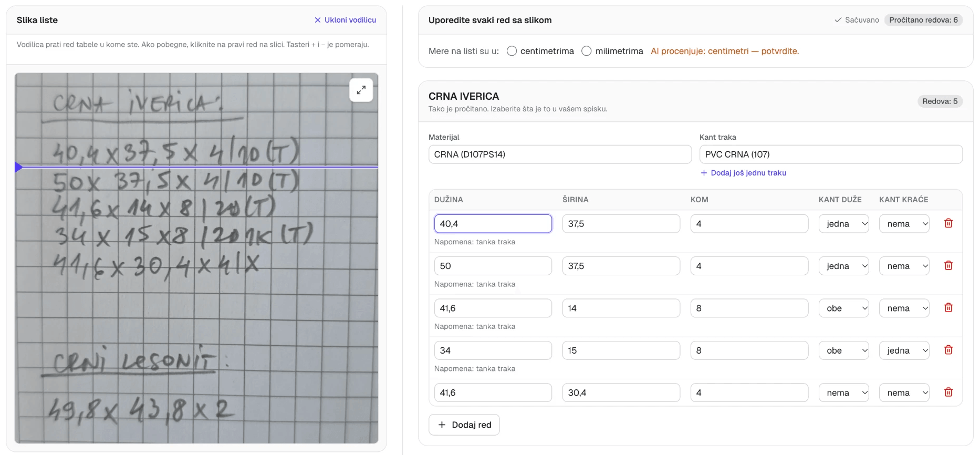980x455 pixels.
Task: Open Kant kraće dropdown for width 14 row
Action: coord(904,308)
